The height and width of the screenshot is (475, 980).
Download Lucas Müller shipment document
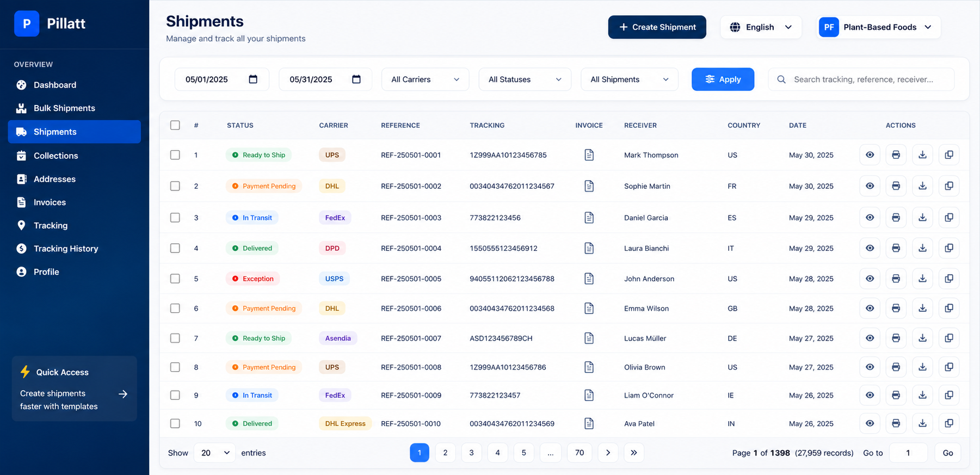922,338
